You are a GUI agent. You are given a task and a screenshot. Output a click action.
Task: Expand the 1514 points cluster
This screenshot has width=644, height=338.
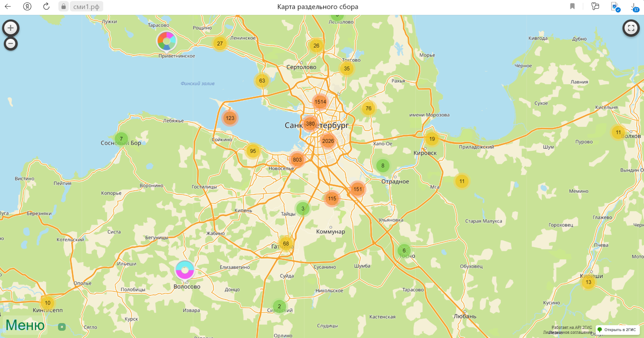click(320, 102)
